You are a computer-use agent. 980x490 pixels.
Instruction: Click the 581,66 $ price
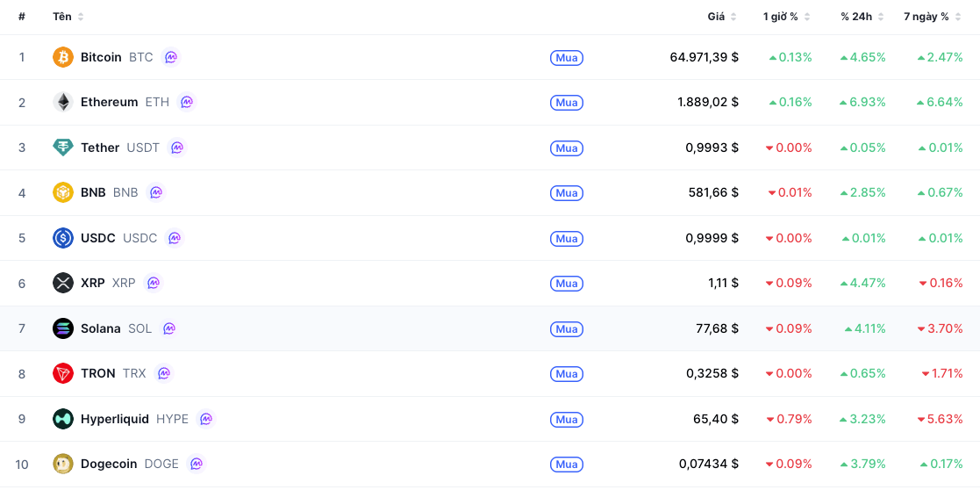tap(714, 192)
